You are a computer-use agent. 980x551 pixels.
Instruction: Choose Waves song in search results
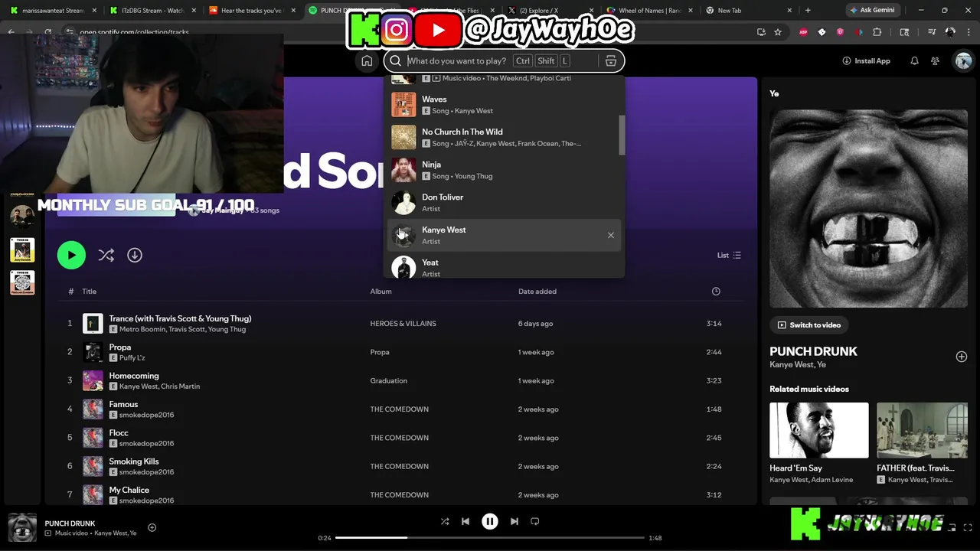pyautogui.click(x=504, y=105)
